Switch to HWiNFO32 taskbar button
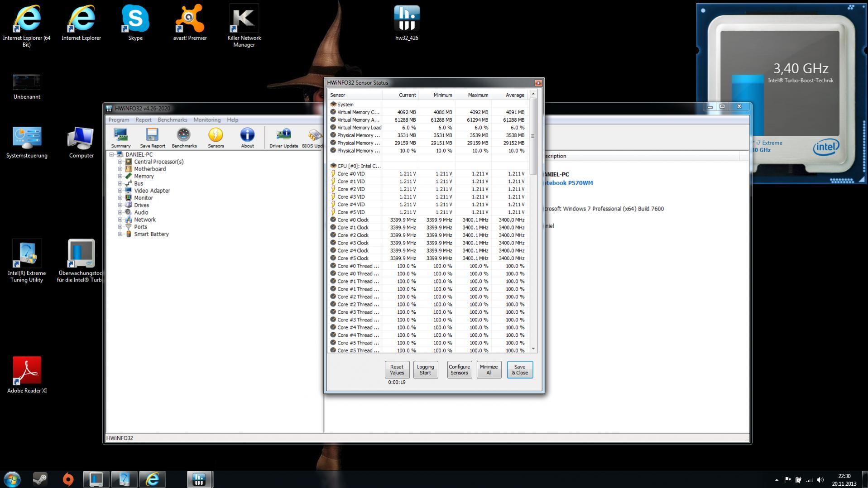 tap(199, 479)
